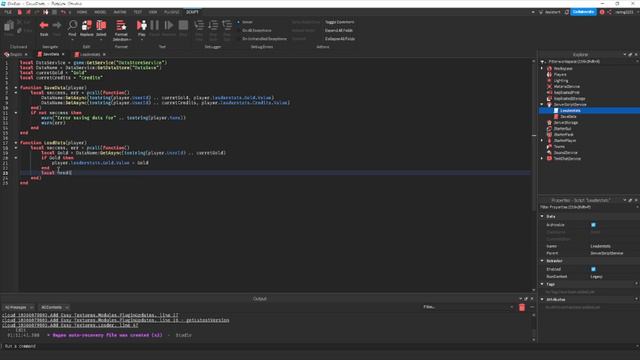Click the ServerStorage icon in Explorer

(549, 122)
